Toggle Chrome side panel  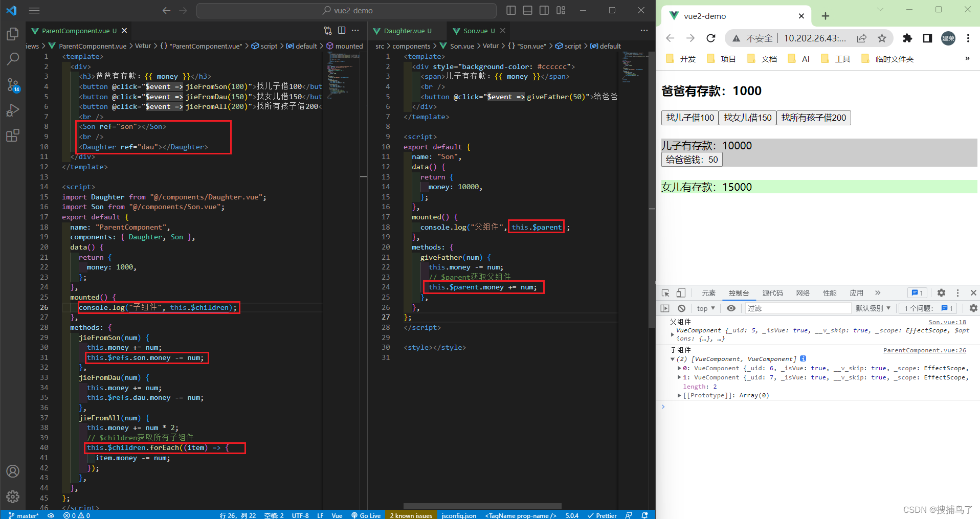point(927,38)
